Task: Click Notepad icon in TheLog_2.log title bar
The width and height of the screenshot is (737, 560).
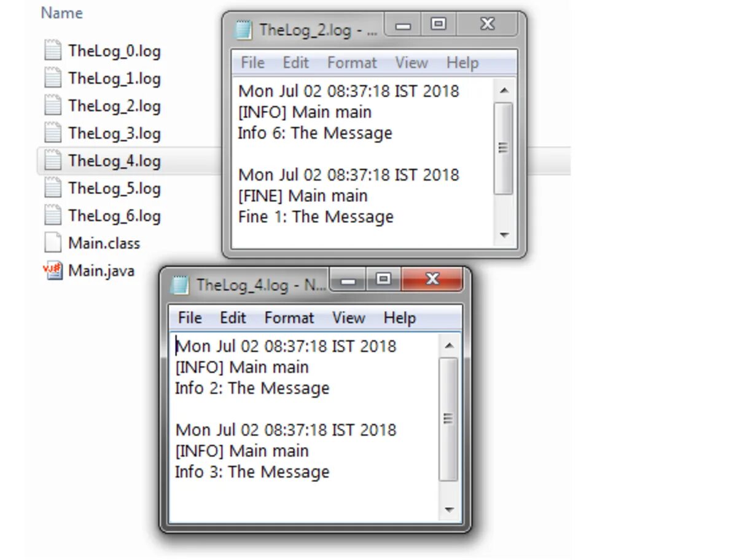Action: tap(244, 29)
